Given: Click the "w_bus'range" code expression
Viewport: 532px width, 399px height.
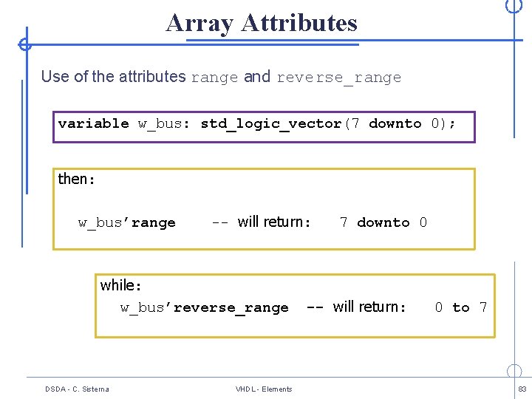Looking at the screenshot, I should coord(127,223).
